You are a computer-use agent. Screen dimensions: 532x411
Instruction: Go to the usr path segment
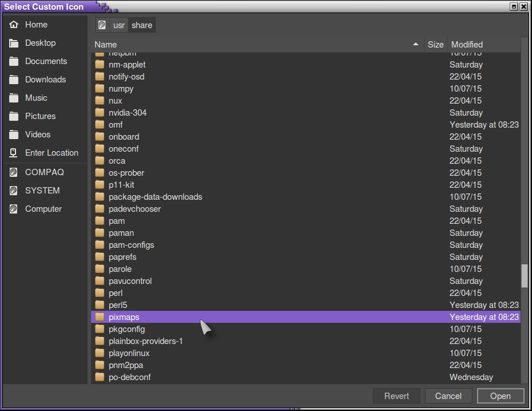click(x=119, y=25)
